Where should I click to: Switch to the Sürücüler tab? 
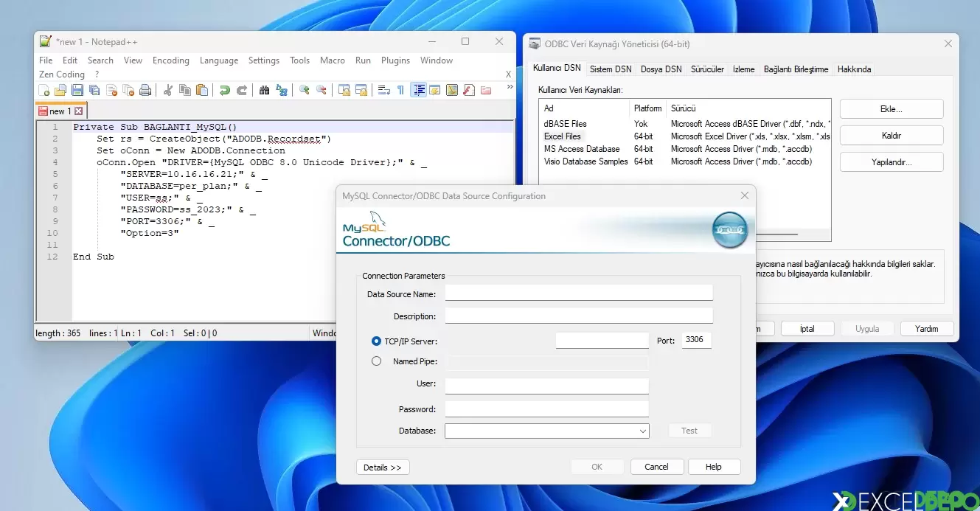point(708,69)
